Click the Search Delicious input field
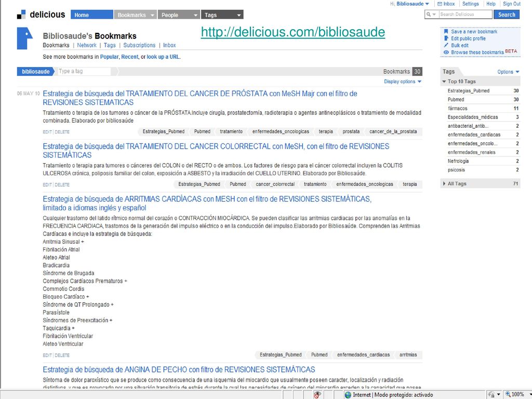This screenshot has height=399, width=532. tap(465, 14)
